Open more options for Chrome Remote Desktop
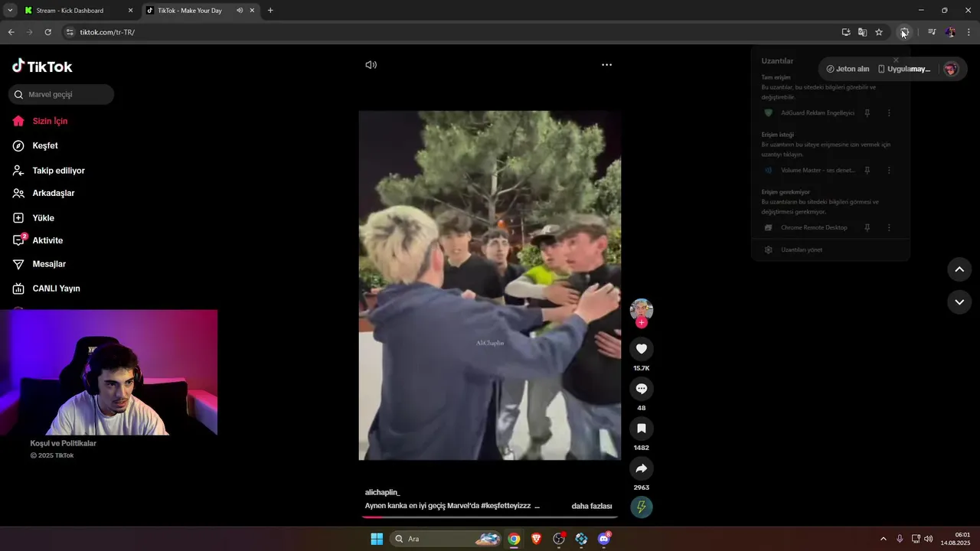 (889, 228)
